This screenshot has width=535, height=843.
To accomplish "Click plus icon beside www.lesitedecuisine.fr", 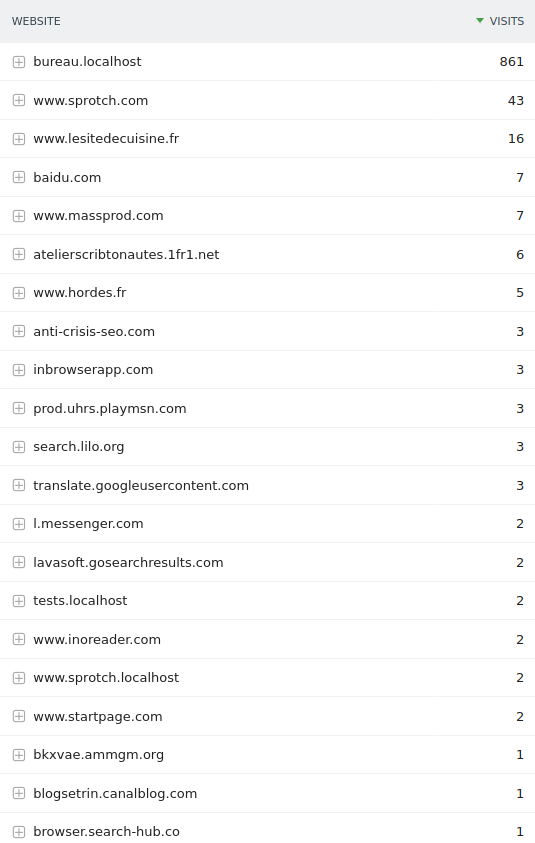I will 19,139.
